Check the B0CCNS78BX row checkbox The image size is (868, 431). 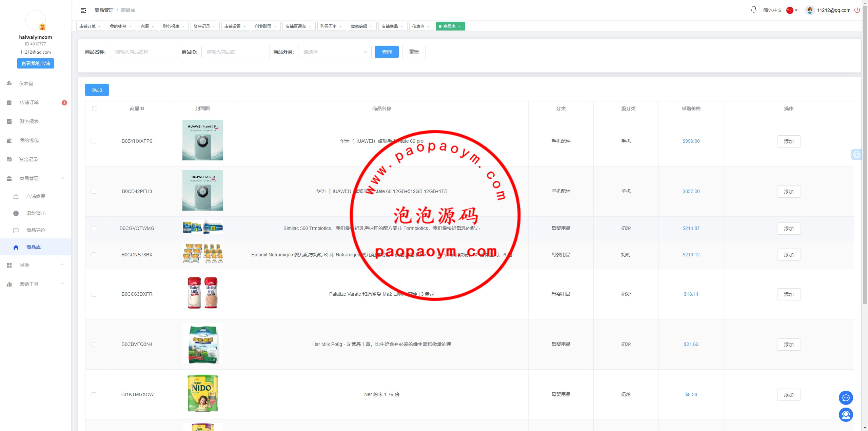click(x=94, y=255)
